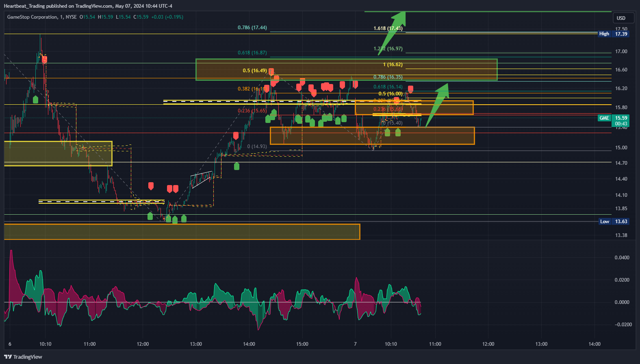Click the TradingView logo
Screen dimensions: 640x364
[x=23, y=357]
